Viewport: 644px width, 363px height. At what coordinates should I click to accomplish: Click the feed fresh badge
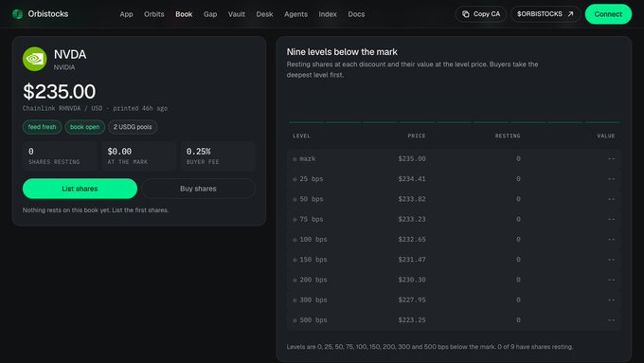point(42,127)
